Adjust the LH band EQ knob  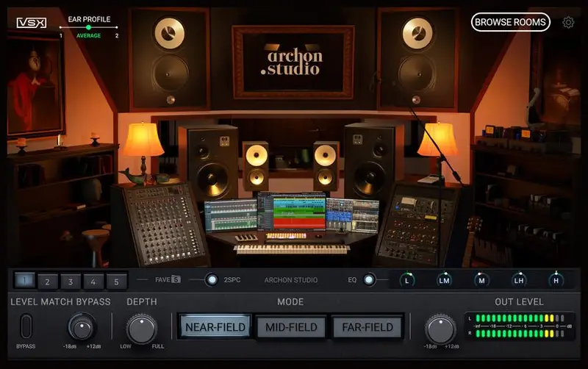[519, 280]
